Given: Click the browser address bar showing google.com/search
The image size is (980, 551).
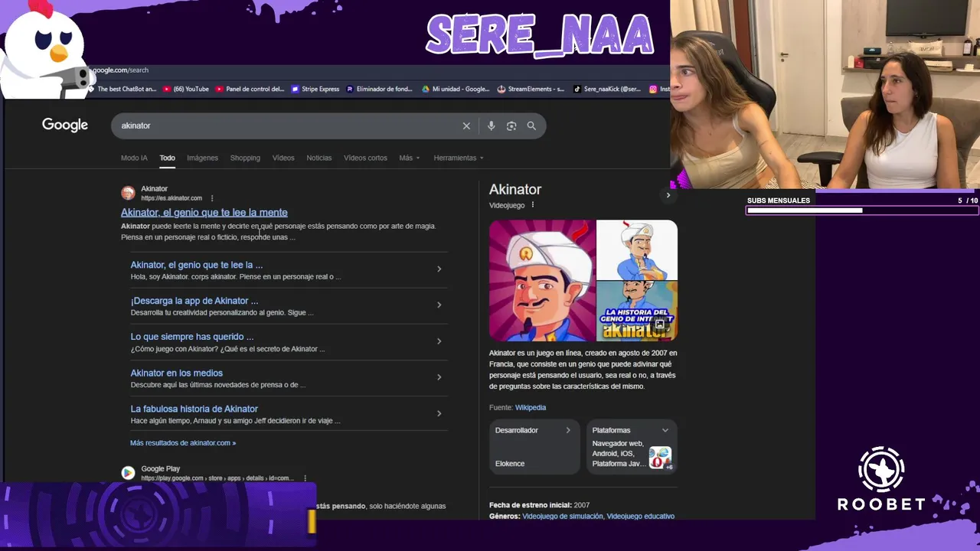Looking at the screenshot, I should coord(121,70).
